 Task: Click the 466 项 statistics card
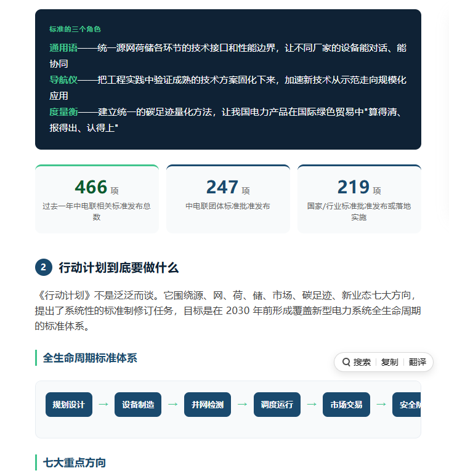[x=97, y=199]
